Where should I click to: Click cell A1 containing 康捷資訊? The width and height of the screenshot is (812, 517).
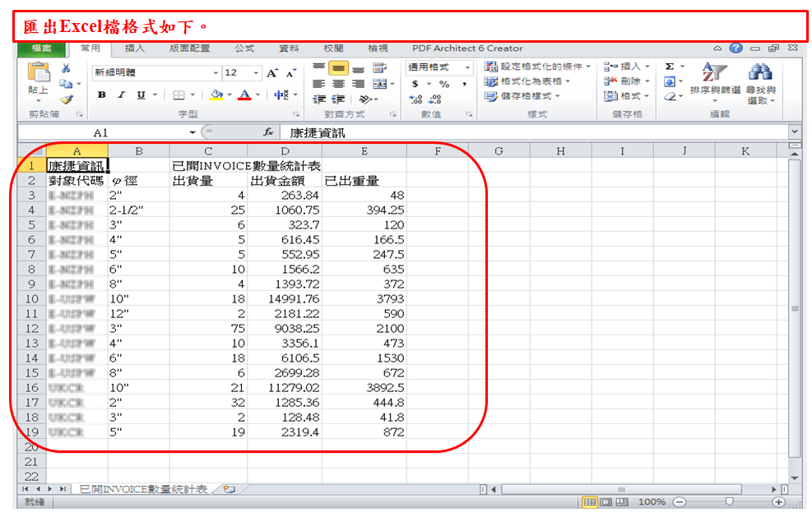pyautogui.click(x=77, y=165)
